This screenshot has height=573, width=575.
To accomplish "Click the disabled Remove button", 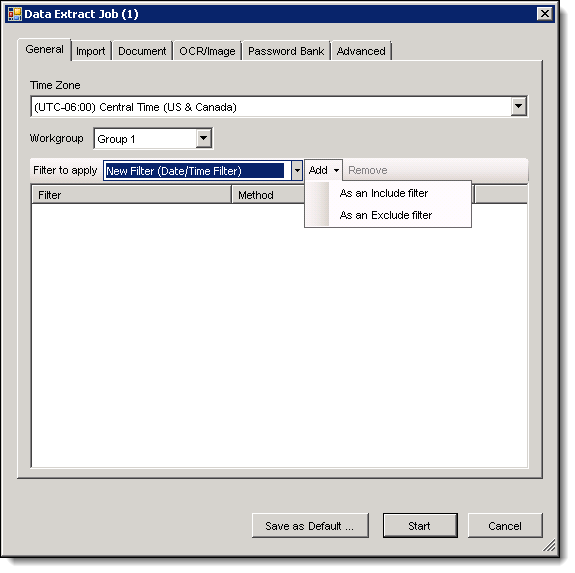I will pyautogui.click(x=367, y=170).
